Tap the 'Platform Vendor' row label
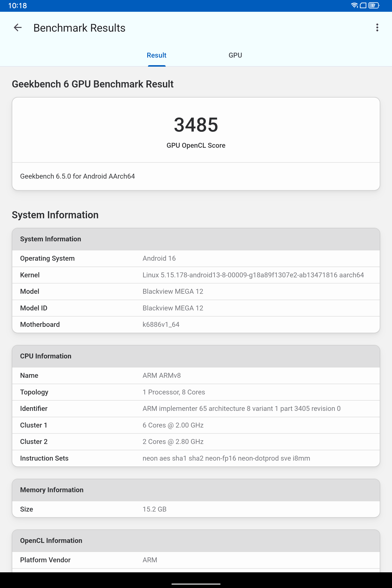 pos(45,560)
